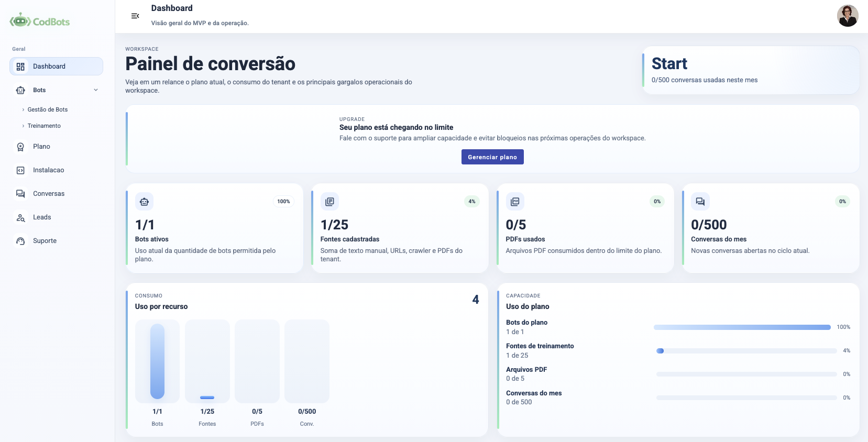Click the Arquivos PDF progress bar

point(746,374)
